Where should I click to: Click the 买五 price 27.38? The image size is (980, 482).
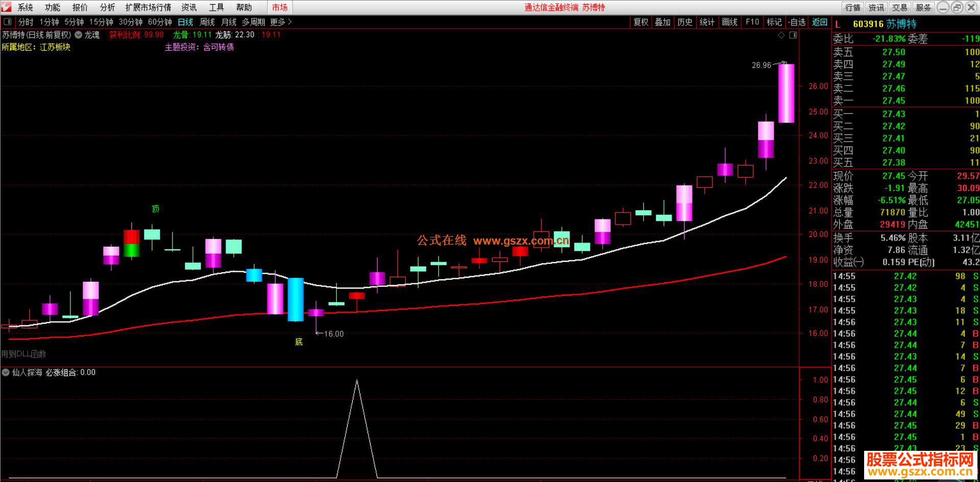pos(894,162)
